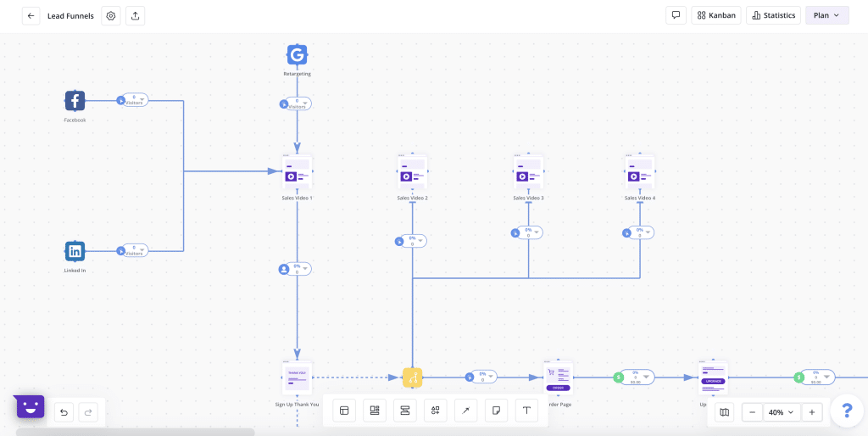Expand Retargeting visitors connector dropdown
868x436 pixels.
305,103
